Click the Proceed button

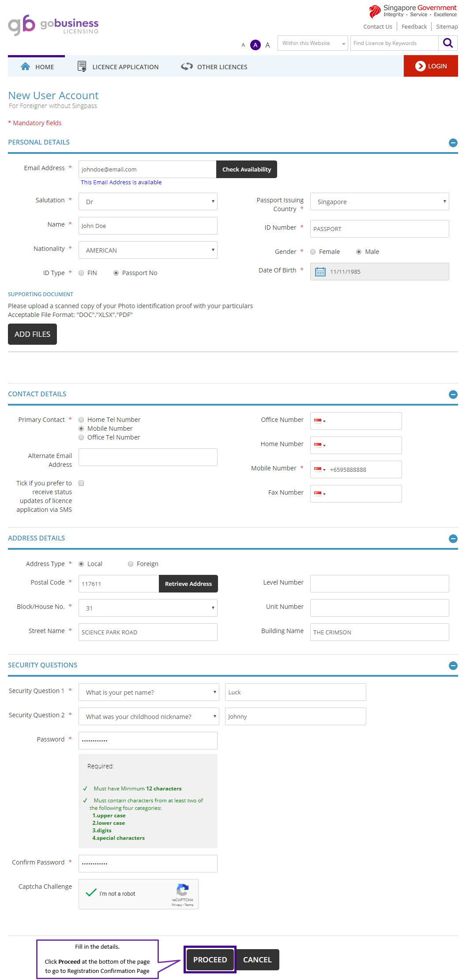pyautogui.click(x=210, y=960)
